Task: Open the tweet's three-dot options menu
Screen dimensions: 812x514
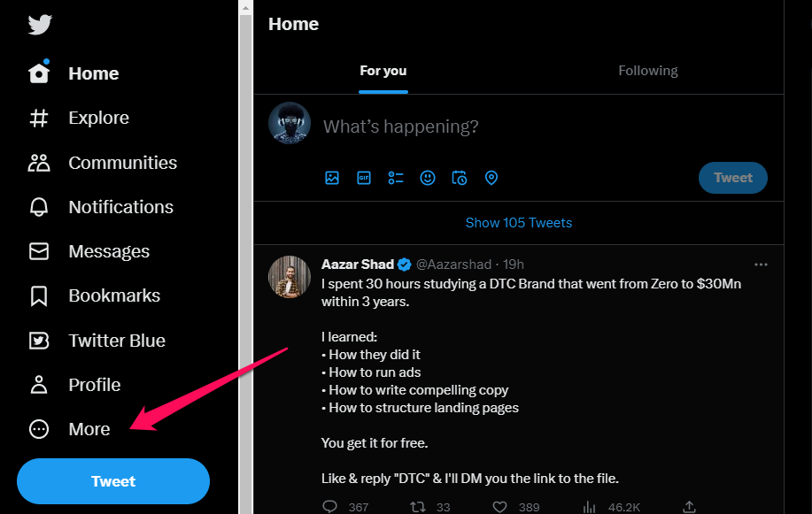Action: (x=761, y=265)
